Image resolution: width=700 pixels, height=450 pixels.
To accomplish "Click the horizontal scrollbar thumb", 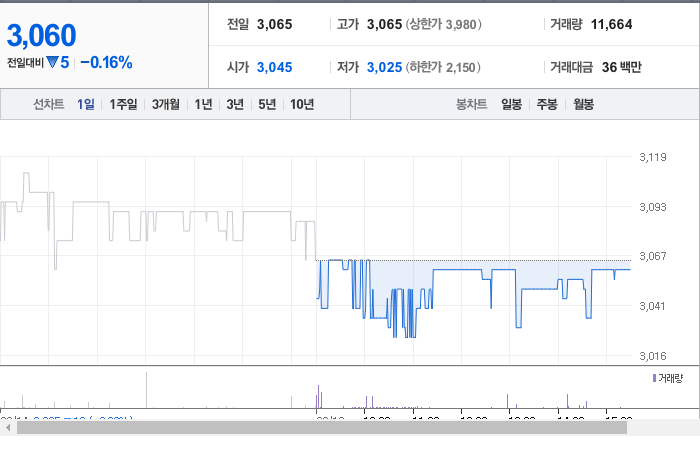I will 321,428.
